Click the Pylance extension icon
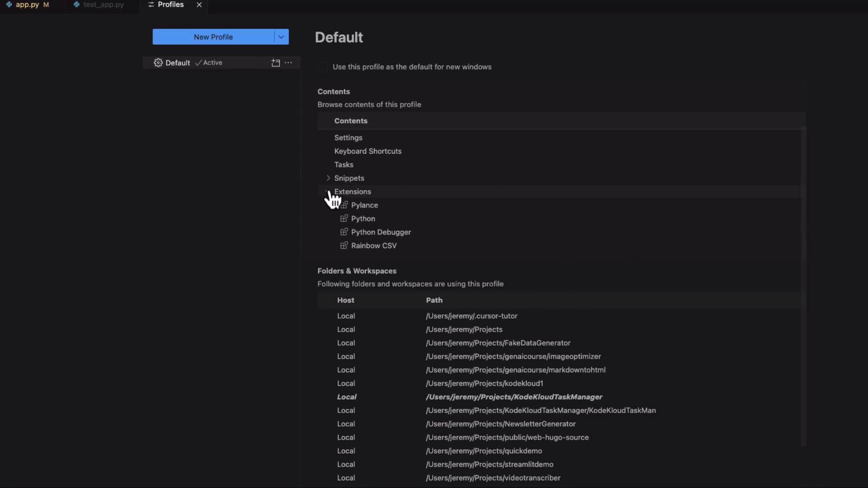 click(x=344, y=205)
